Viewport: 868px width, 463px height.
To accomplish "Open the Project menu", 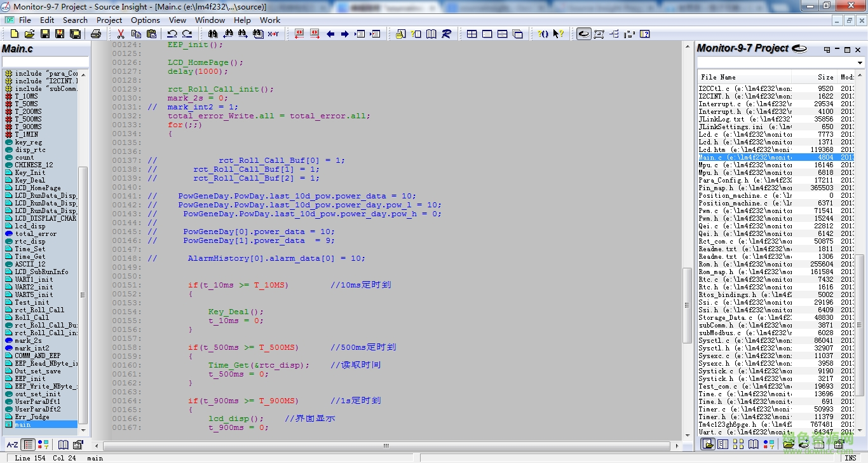I will point(109,20).
